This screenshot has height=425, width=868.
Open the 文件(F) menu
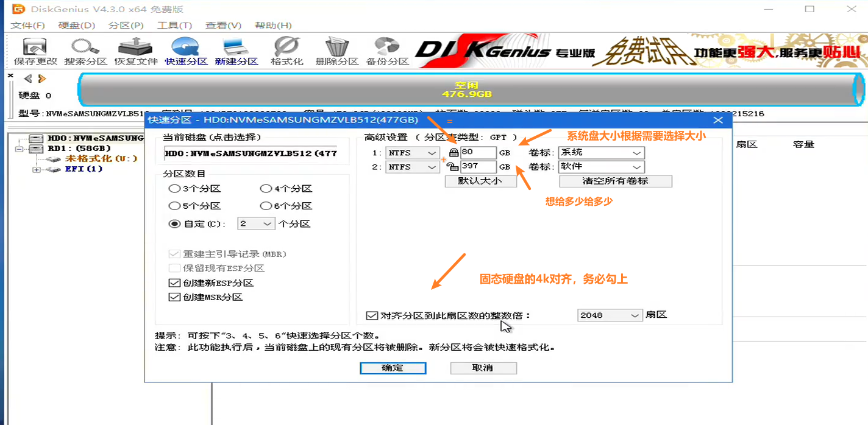coord(28,25)
